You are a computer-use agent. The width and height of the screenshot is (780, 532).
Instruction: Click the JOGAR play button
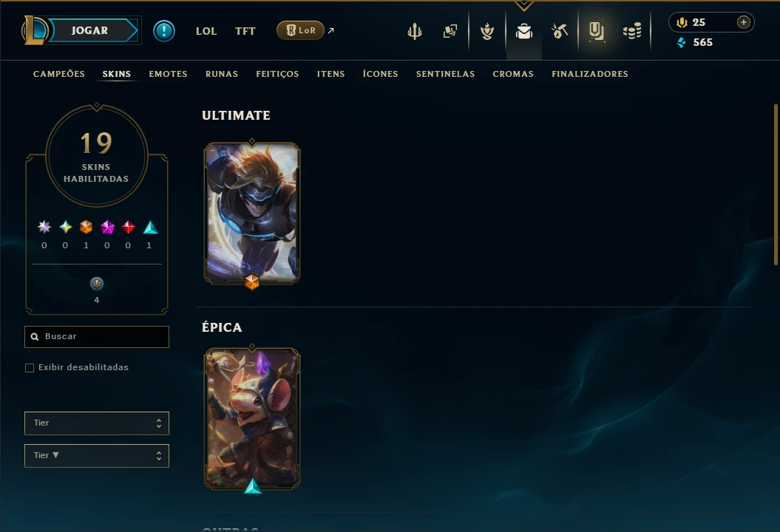pyautogui.click(x=93, y=30)
